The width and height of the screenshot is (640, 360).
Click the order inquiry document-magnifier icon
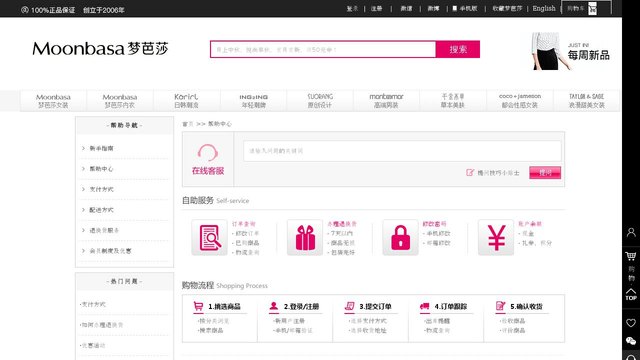(x=209, y=238)
